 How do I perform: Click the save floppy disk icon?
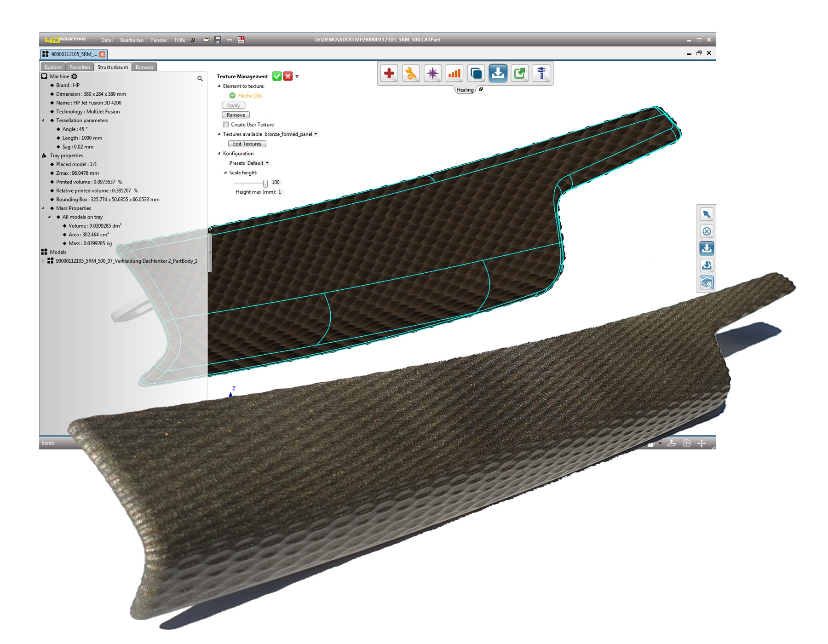click(218, 40)
